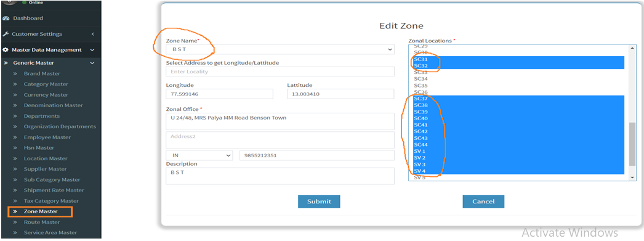This screenshot has height=241, width=644.
Task: Collapse Master Data Management chevron
Action: tap(92, 50)
